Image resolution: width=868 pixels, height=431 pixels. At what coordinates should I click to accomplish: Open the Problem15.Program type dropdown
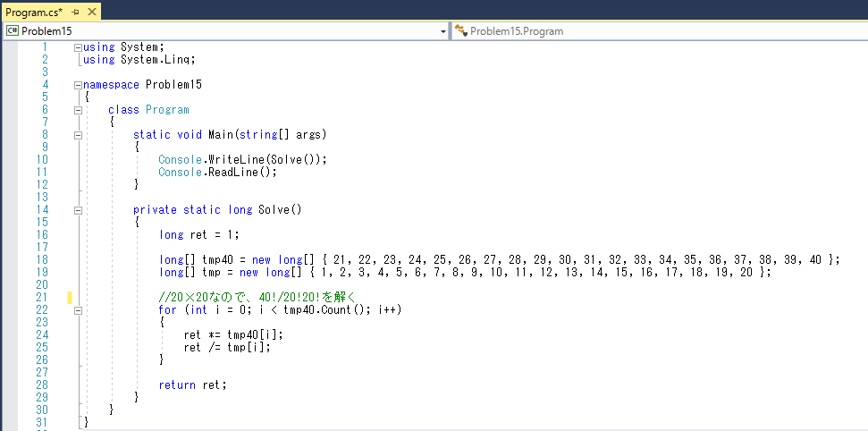pos(660,31)
